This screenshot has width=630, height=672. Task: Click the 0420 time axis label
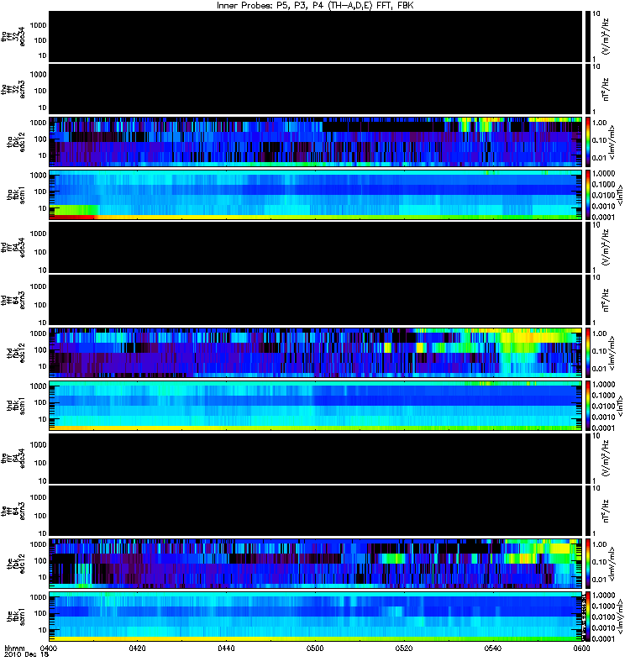(137, 648)
